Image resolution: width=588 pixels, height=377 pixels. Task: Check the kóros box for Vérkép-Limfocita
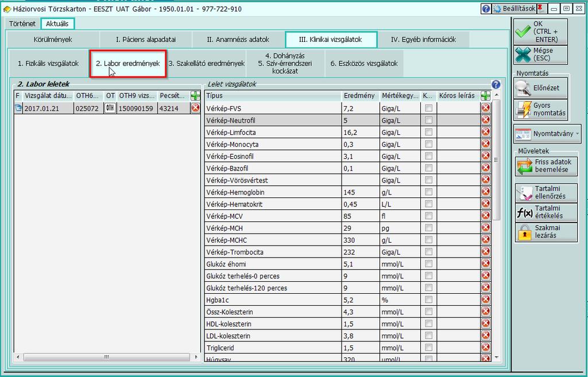click(x=428, y=133)
